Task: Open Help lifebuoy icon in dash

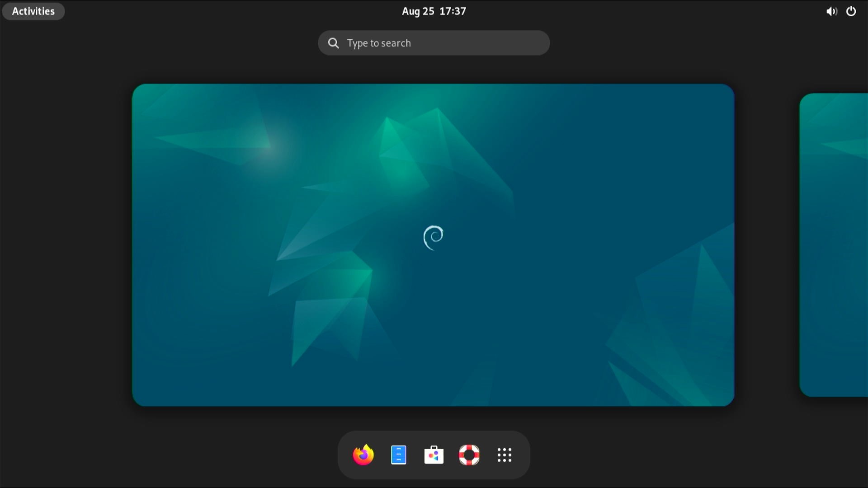Action: (469, 455)
